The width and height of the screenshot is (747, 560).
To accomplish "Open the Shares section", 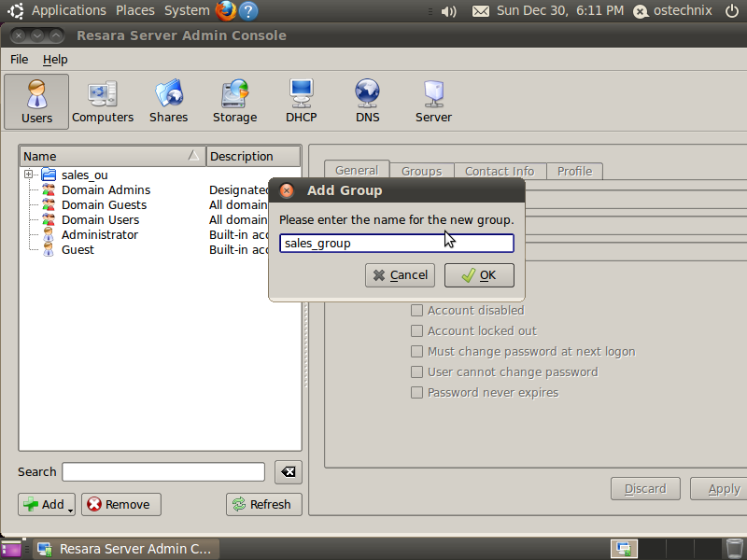I will pyautogui.click(x=169, y=102).
